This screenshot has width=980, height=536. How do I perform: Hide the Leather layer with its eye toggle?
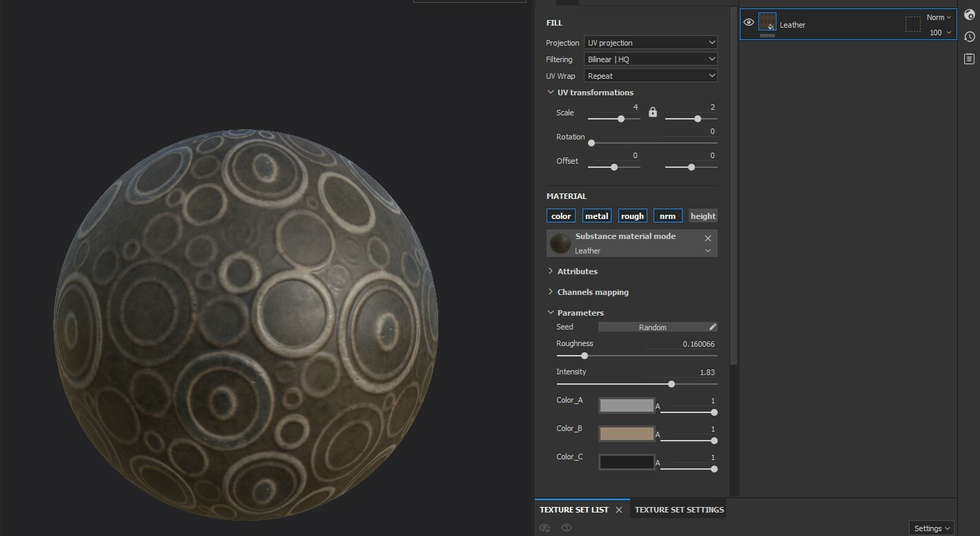748,22
